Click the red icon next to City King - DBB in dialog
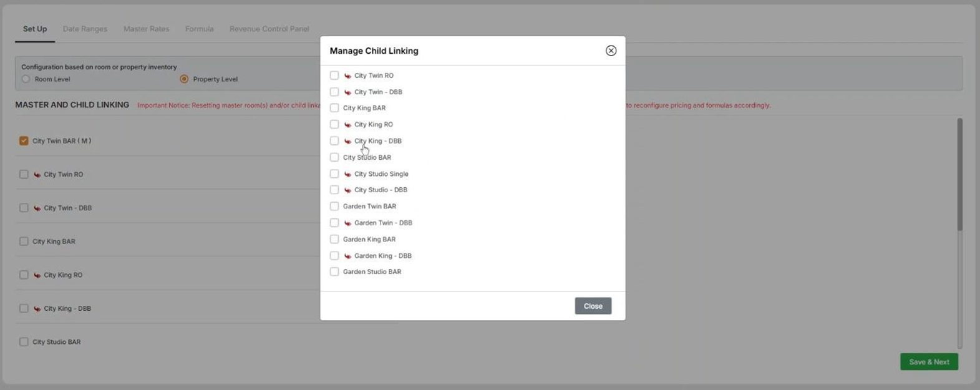 (347, 141)
